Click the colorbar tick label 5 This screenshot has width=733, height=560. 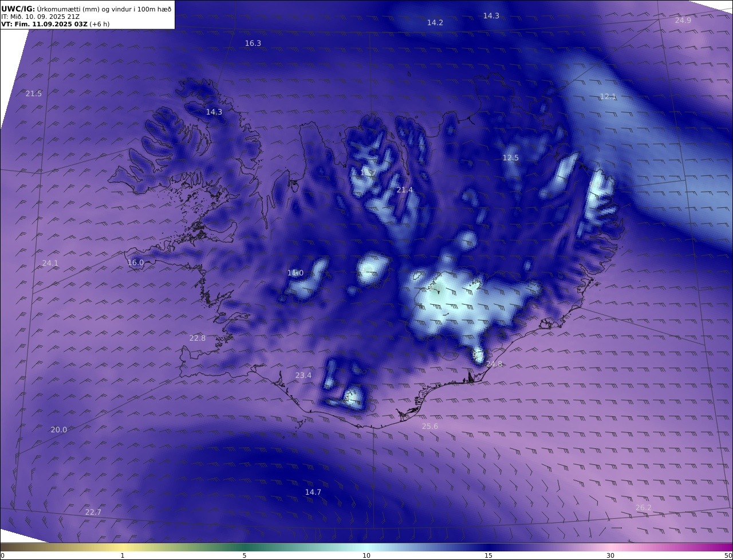tap(245, 555)
